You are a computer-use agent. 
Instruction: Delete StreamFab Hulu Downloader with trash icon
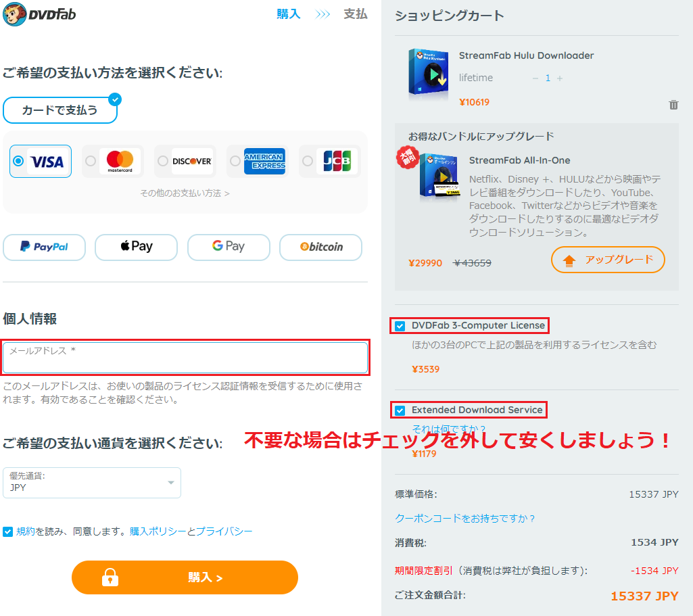673,105
